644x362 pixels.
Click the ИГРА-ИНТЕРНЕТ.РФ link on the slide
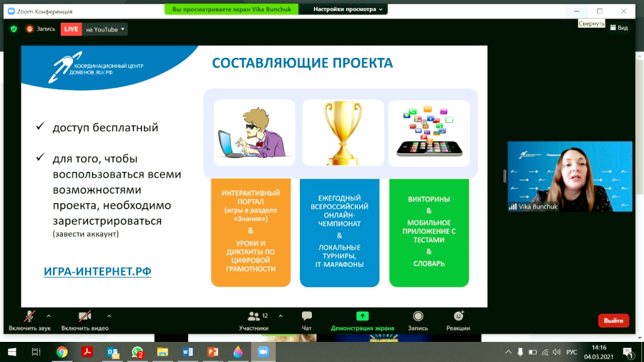[x=97, y=271]
